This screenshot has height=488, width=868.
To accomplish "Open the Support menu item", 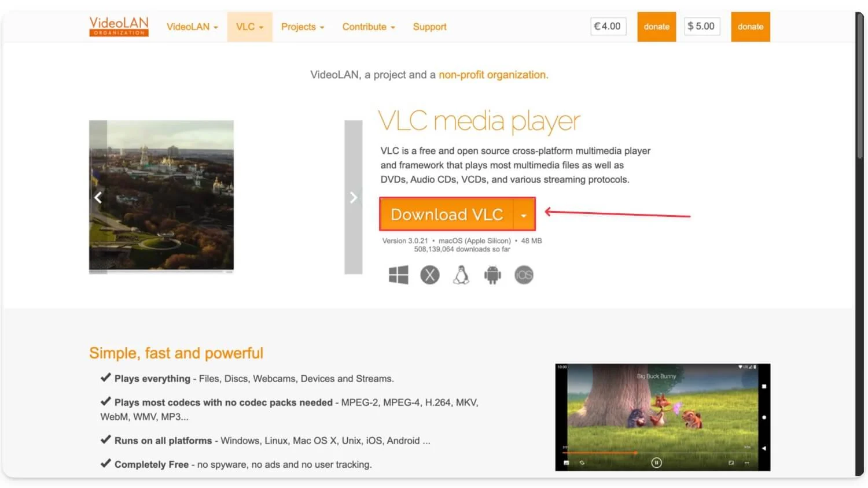I will coord(429,27).
